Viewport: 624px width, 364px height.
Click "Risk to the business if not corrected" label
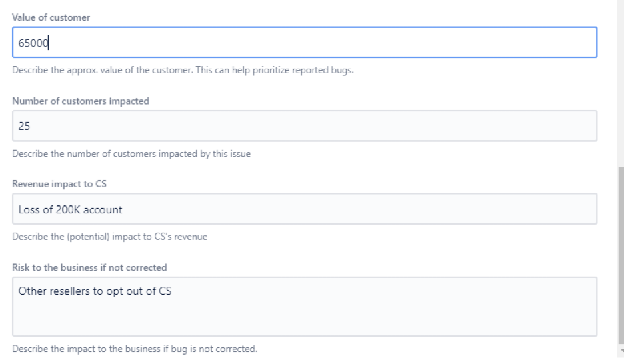[89, 267]
